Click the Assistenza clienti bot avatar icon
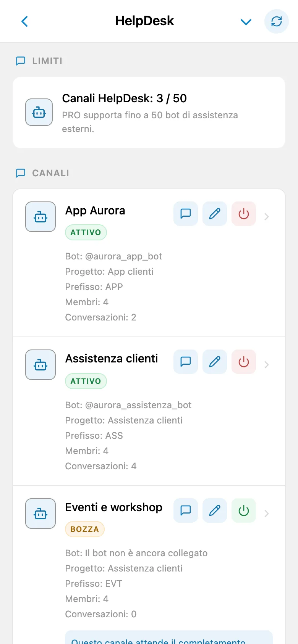298x644 pixels. [40, 365]
